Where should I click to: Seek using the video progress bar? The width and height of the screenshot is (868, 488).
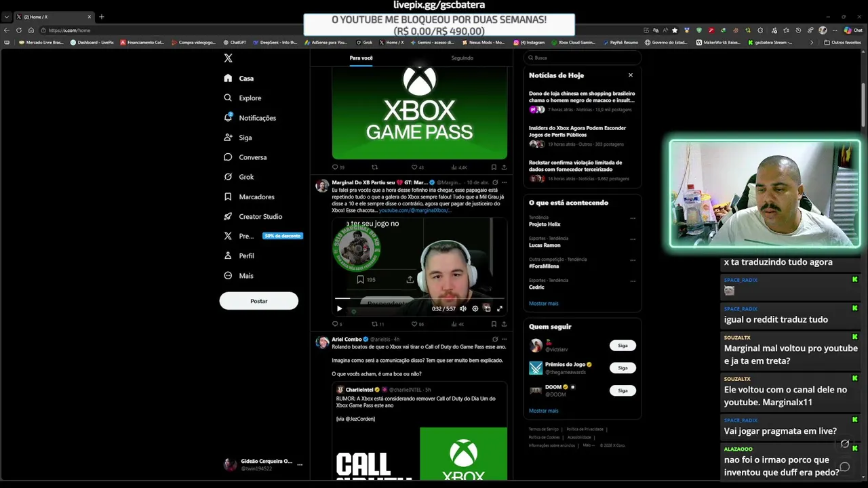coord(420,298)
